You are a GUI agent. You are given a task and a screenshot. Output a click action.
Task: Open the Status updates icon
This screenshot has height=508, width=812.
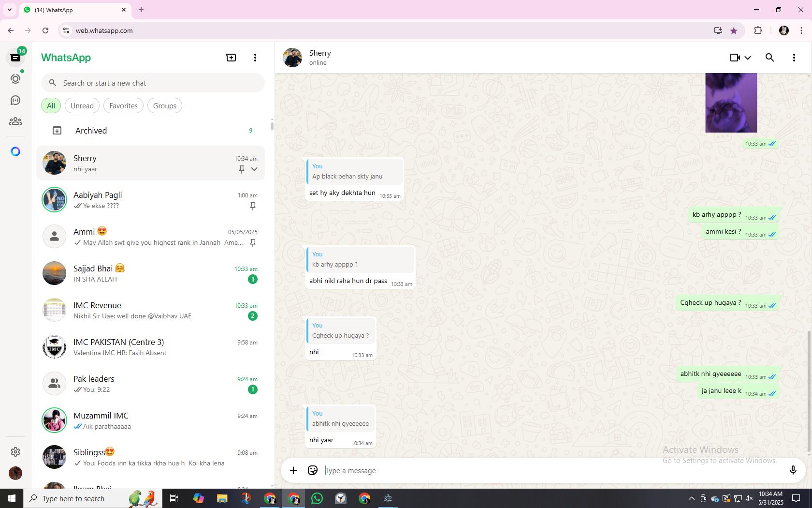coord(15,79)
